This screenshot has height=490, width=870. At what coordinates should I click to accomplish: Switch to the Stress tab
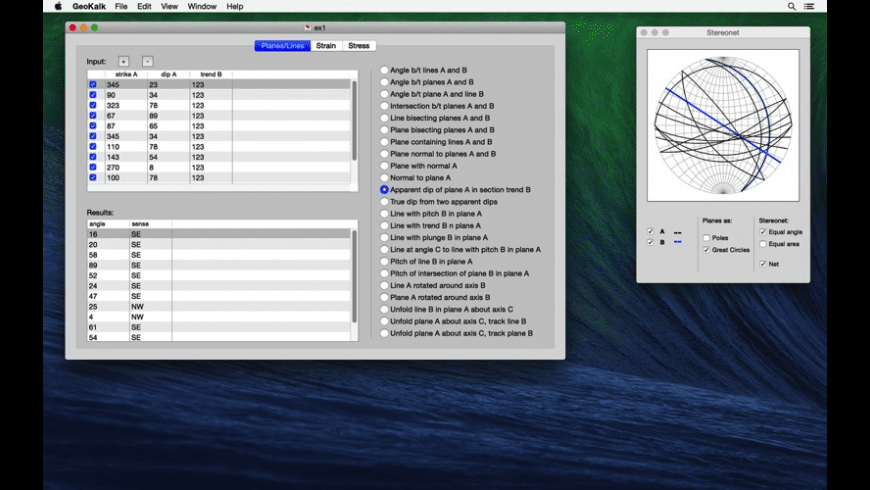(358, 46)
